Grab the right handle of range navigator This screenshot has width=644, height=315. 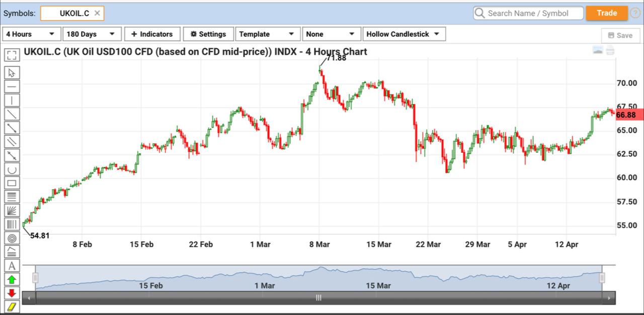pyautogui.click(x=602, y=278)
